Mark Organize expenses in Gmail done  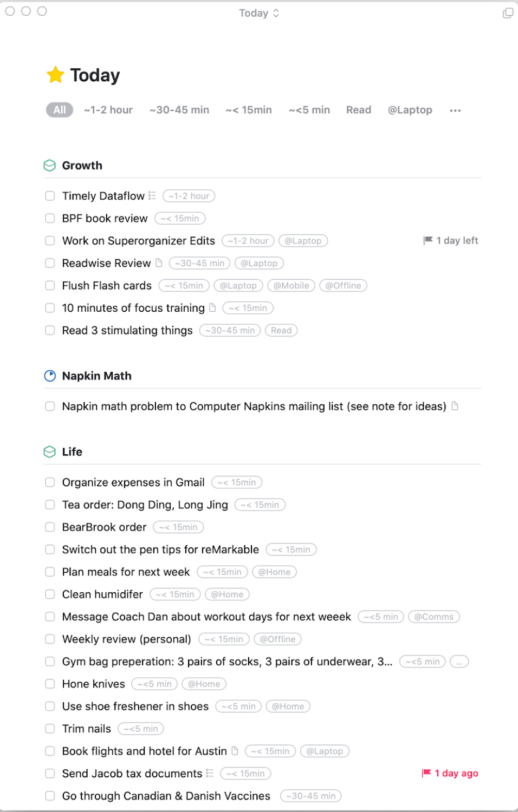click(50, 482)
